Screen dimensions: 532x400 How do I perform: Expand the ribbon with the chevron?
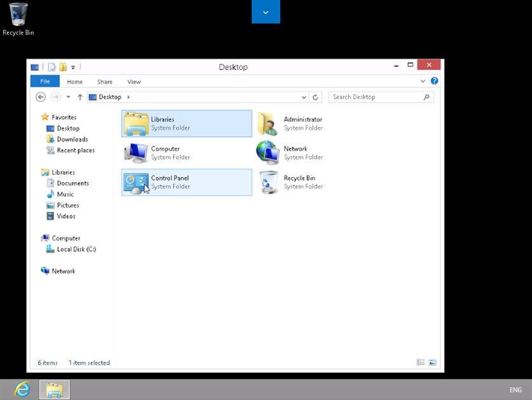[x=423, y=81]
